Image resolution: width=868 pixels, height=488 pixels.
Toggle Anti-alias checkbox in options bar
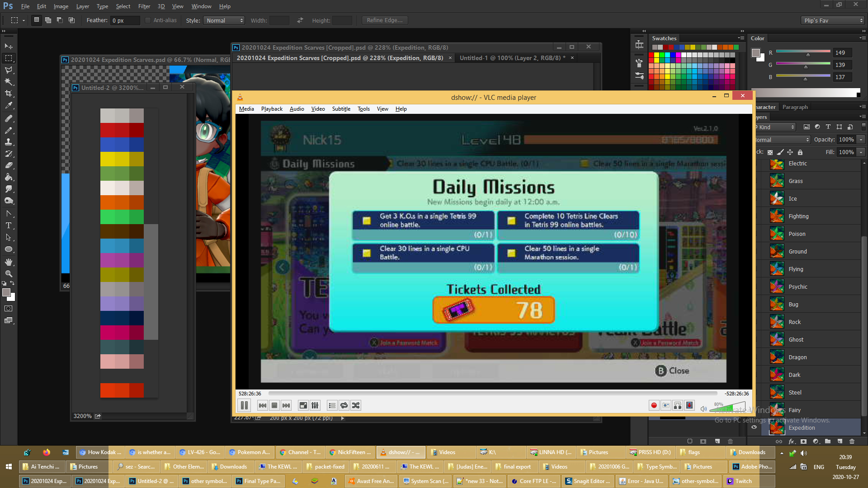148,20
